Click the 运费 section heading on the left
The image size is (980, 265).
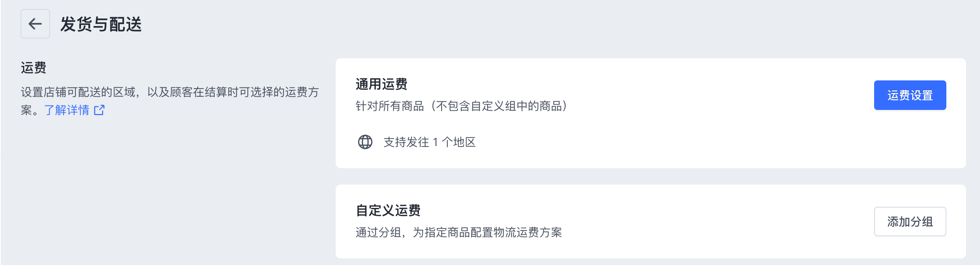[x=34, y=68]
